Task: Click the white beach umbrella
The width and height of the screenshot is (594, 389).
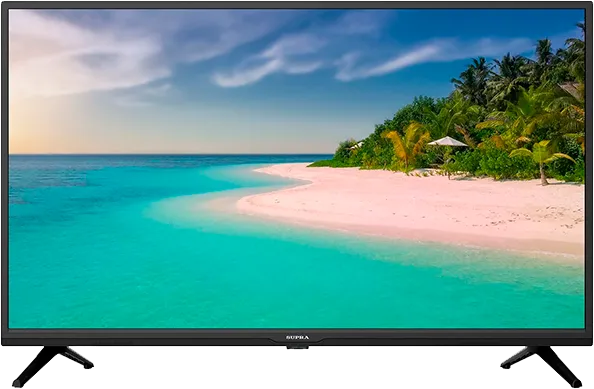Action: click(447, 142)
